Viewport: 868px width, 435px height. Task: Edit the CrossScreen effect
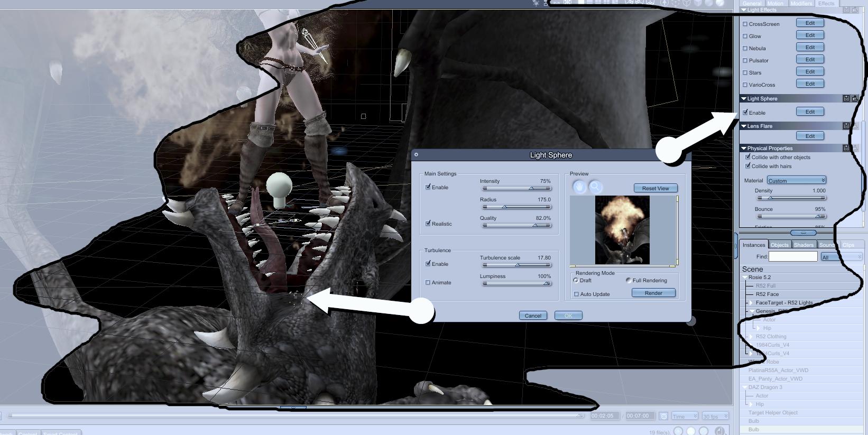(x=810, y=23)
